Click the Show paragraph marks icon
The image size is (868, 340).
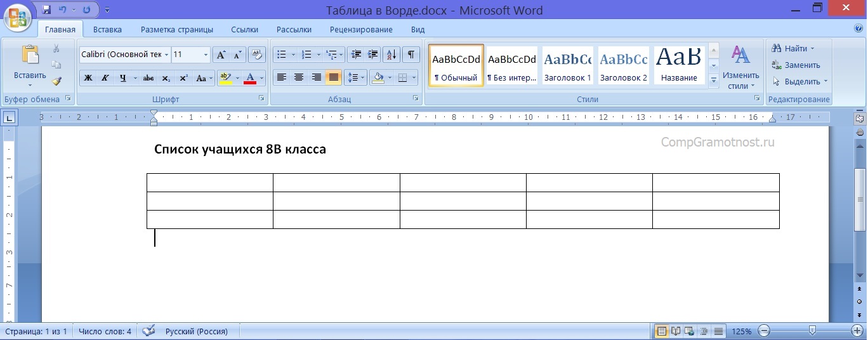tap(411, 55)
